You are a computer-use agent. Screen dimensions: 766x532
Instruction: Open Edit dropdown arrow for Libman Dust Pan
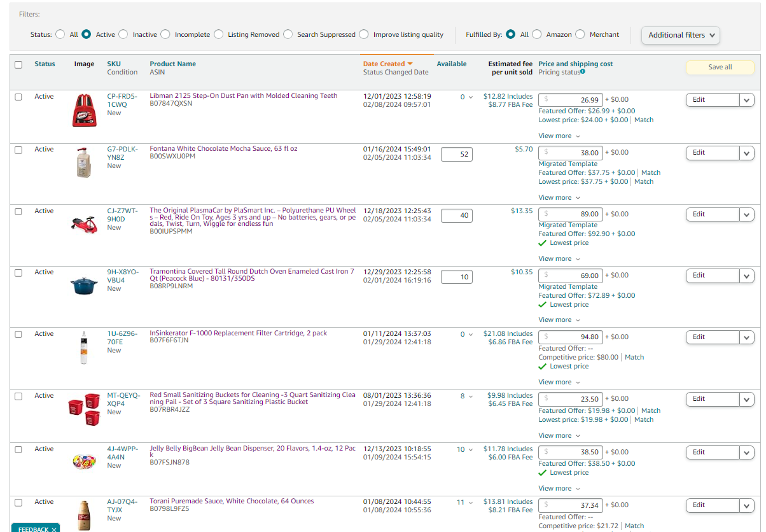click(747, 100)
